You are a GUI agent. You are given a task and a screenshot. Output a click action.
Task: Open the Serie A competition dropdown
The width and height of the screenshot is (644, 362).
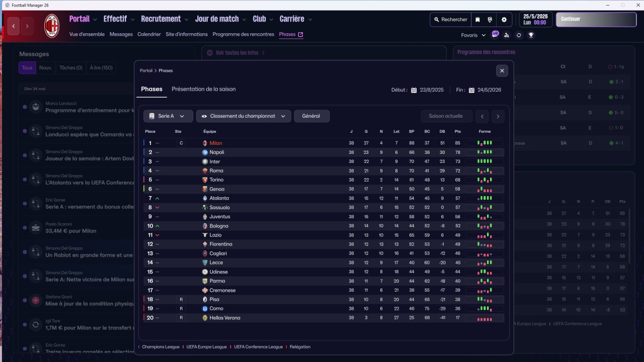click(168, 116)
